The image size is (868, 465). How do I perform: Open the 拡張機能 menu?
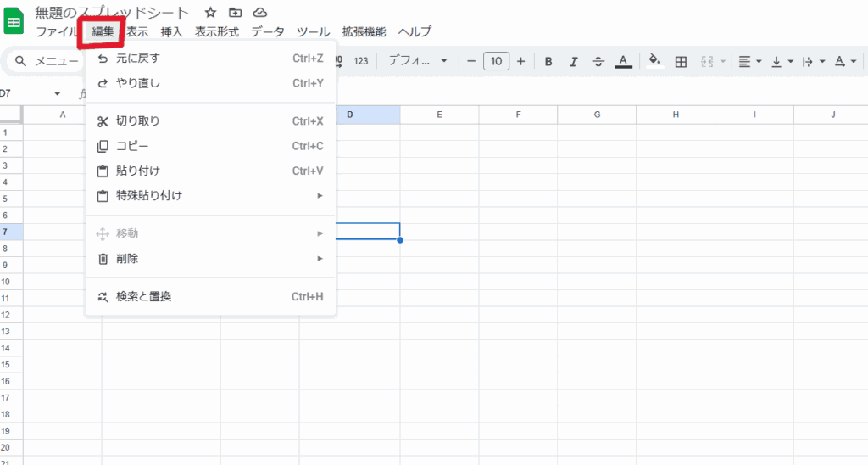point(364,32)
